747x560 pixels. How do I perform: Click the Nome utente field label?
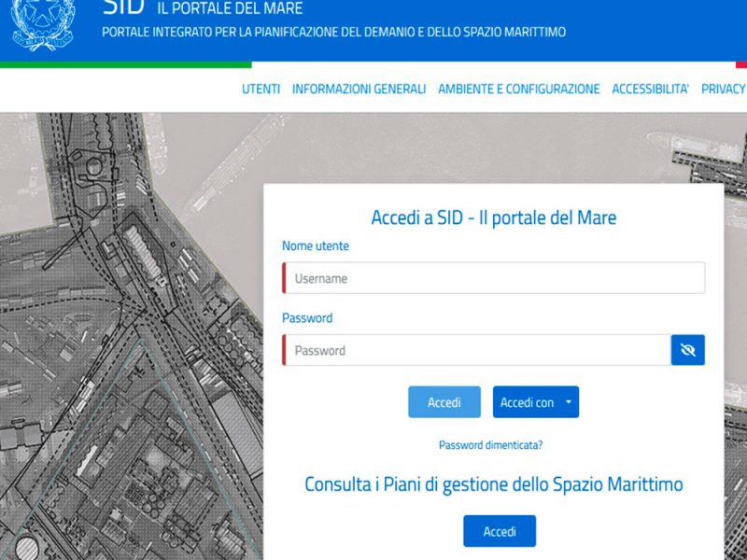[x=315, y=245]
